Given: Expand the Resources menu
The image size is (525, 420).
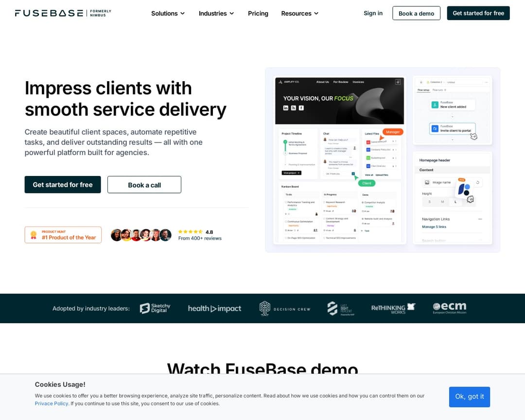Looking at the screenshot, I should (299, 14).
